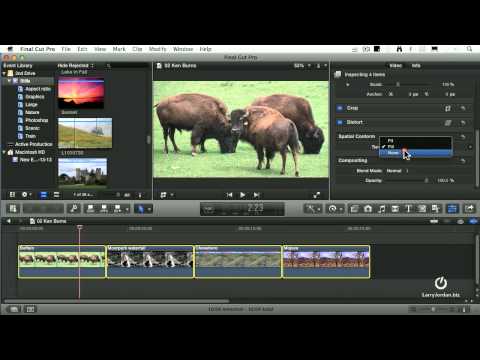Toggle the Inspector button in toolbar
Screen dimensions: 480x360
point(452,209)
